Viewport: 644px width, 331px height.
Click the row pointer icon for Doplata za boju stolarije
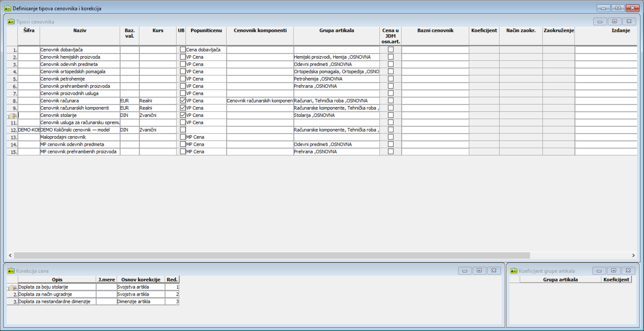(x=12, y=287)
